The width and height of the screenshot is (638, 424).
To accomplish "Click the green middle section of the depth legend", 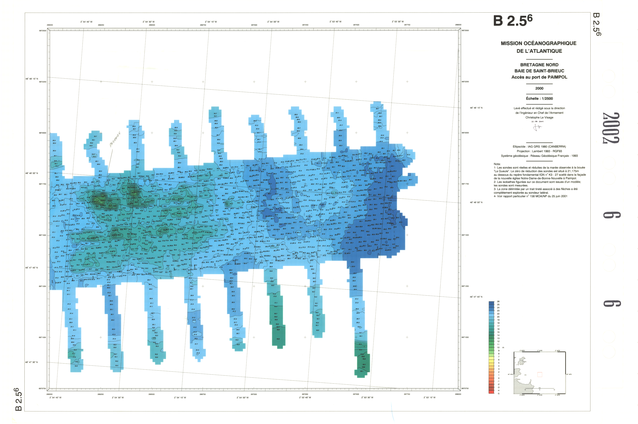I will tap(490, 345).
